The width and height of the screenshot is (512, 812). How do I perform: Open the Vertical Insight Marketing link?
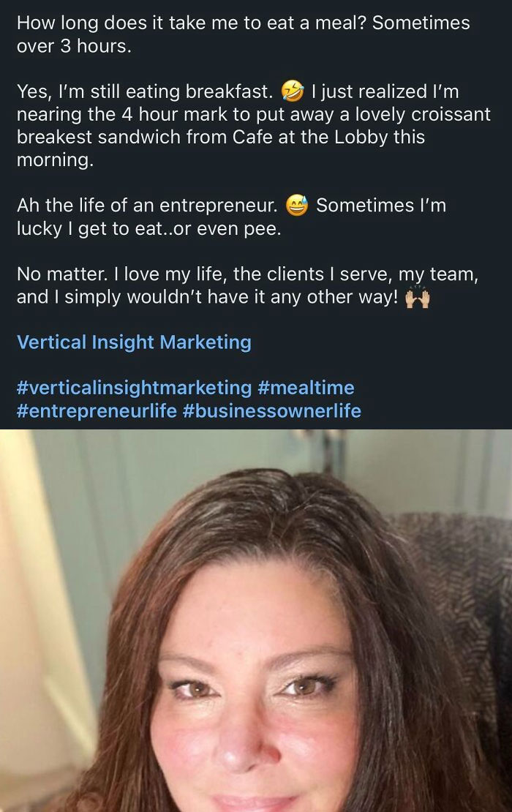point(134,342)
